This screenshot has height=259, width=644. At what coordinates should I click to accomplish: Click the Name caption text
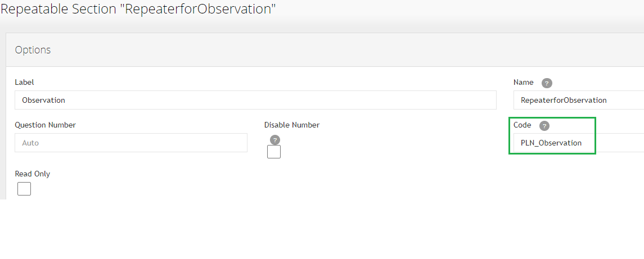click(x=523, y=82)
